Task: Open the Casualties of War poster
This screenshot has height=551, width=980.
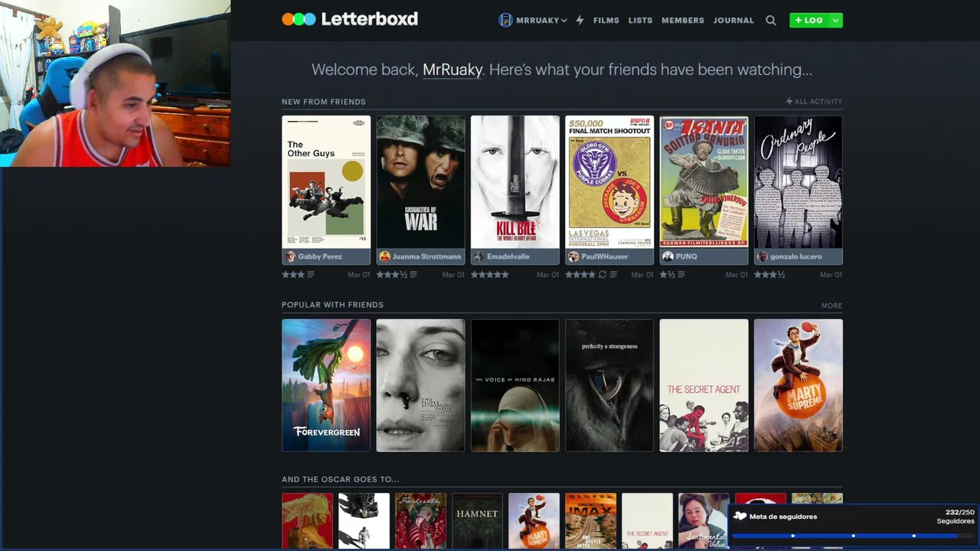Action: pos(420,181)
